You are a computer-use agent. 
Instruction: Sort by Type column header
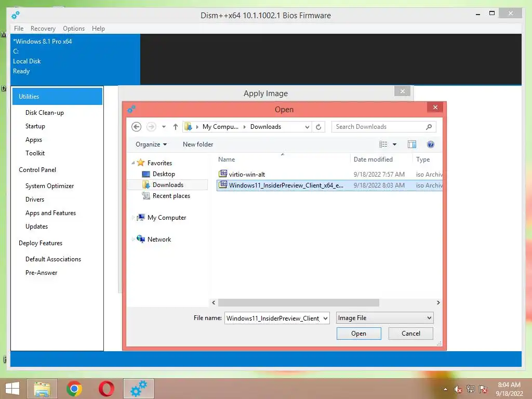[x=423, y=159]
